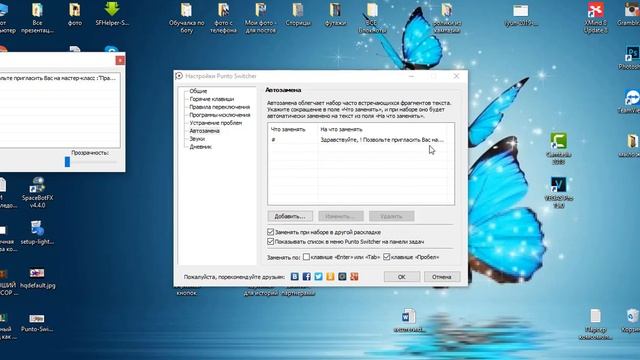
Task: Confirm settings with the OK button
Action: [x=402, y=277]
